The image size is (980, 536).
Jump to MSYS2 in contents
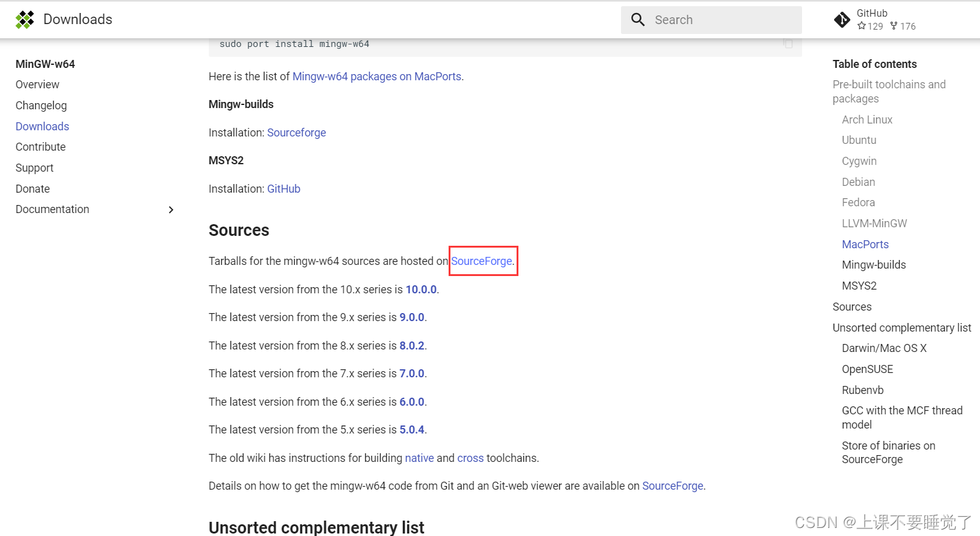point(859,286)
